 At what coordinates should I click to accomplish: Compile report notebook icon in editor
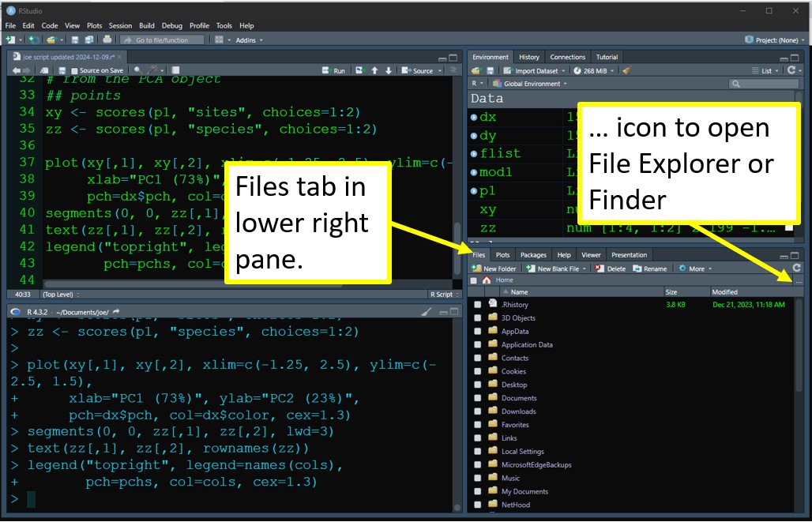click(175, 70)
